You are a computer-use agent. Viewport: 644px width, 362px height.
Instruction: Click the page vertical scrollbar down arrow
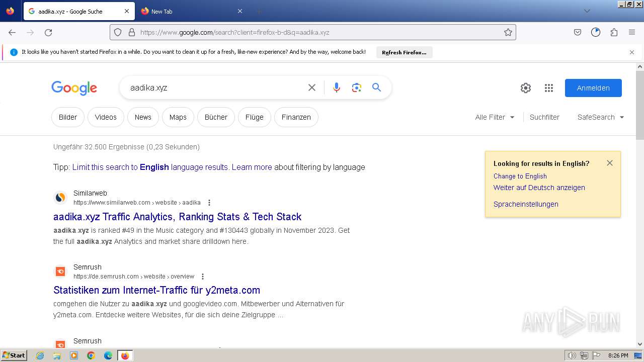click(x=640, y=344)
